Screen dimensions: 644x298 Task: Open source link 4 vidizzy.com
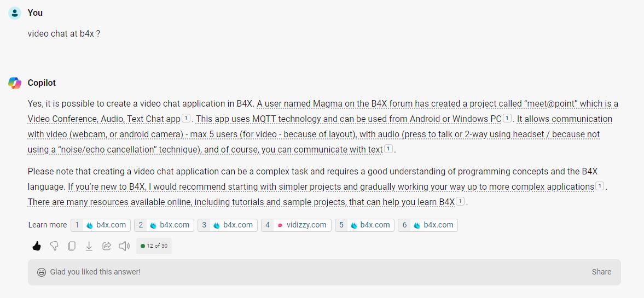296,225
